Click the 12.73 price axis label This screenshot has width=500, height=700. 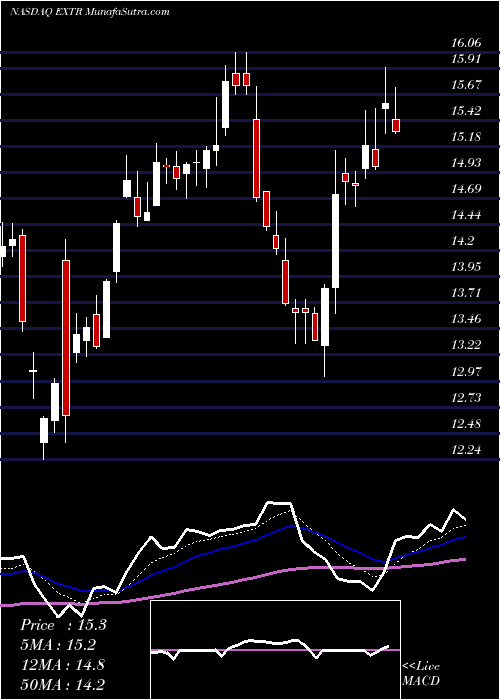pyautogui.click(x=466, y=397)
